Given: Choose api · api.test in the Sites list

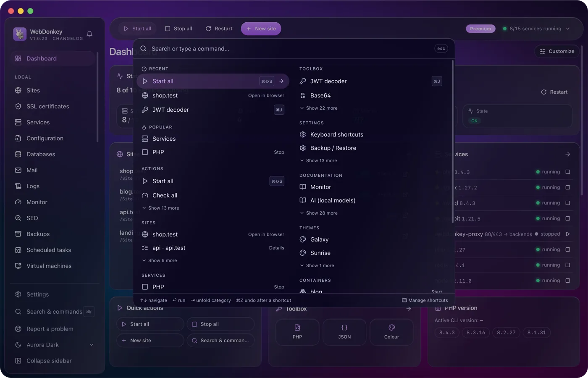Looking at the screenshot, I should click(213, 248).
